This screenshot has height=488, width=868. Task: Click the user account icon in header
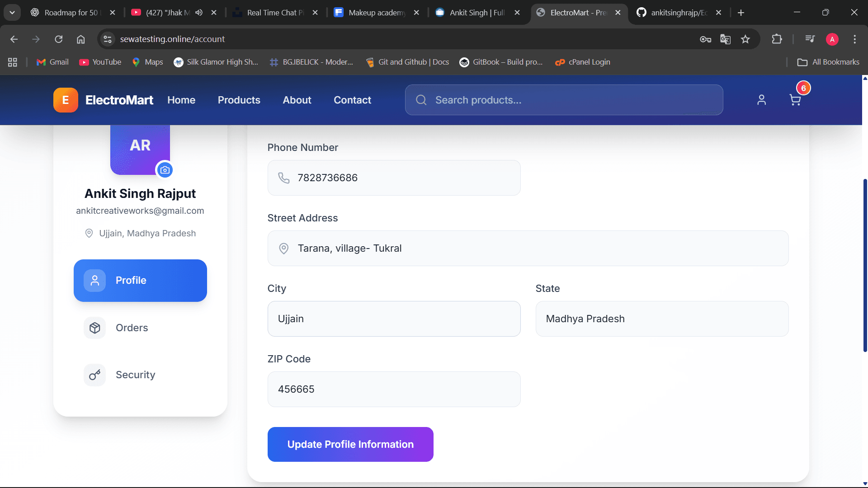click(761, 100)
